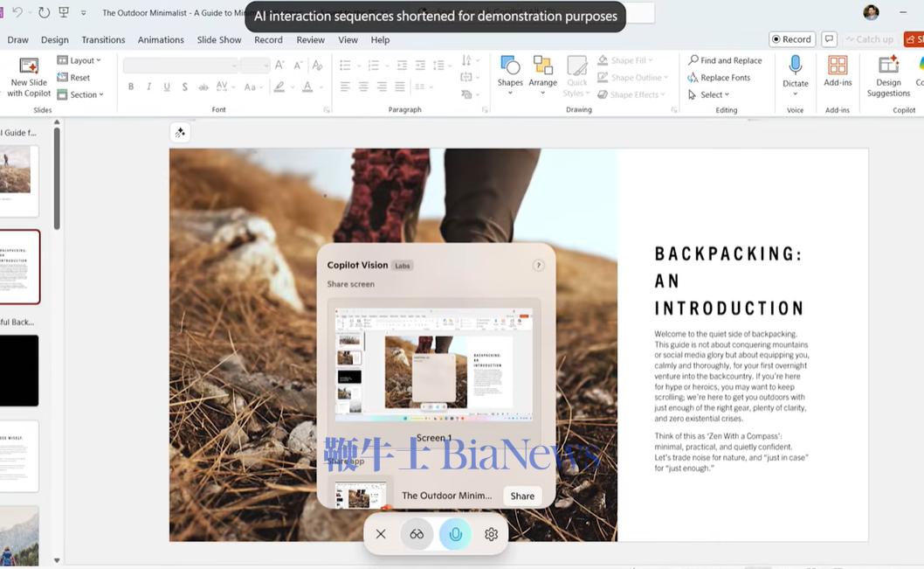Image resolution: width=924 pixels, height=569 pixels.
Task: Click Design Suggestions in the ribbon
Action: point(888,76)
